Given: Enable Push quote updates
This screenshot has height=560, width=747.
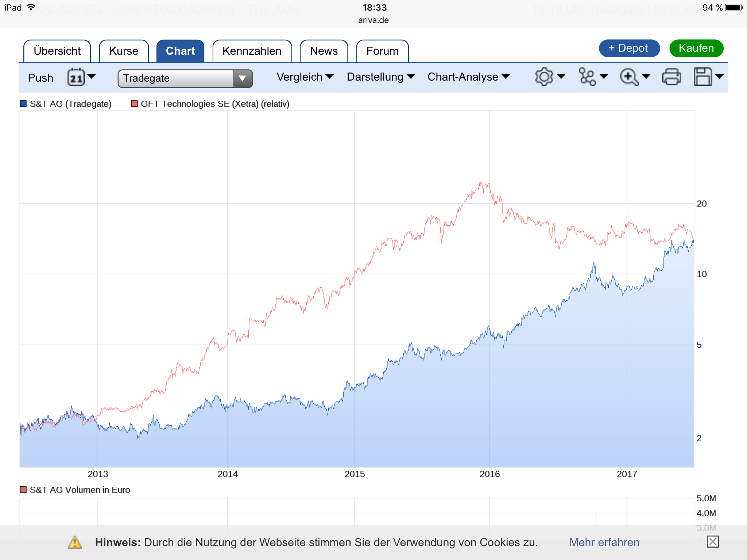Looking at the screenshot, I should 40,78.
